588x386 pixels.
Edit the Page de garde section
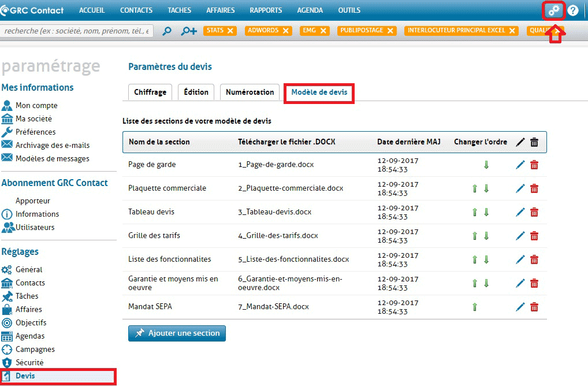(x=520, y=165)
